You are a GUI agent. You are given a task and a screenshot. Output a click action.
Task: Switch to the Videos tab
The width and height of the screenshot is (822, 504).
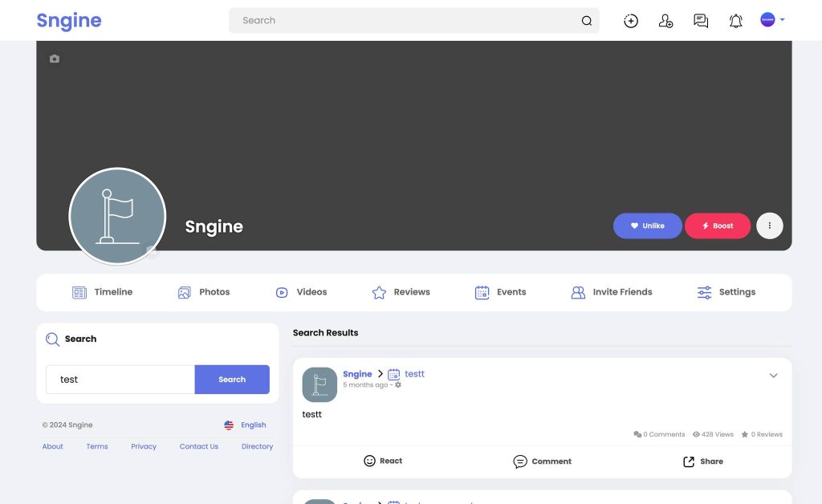point(302,292)
